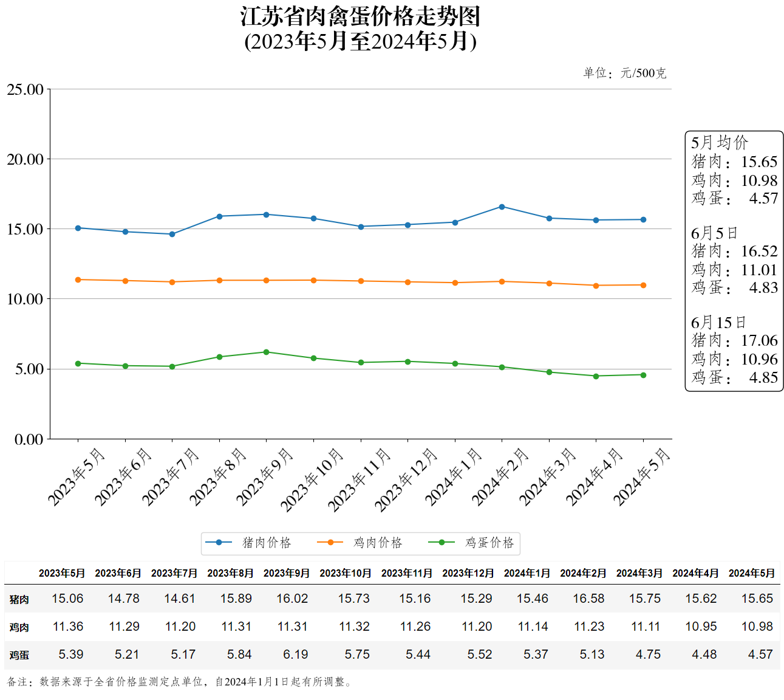This screenshot has width=784, height=700.
Task: Click the 2024年3月 table column header
Action: tap(639, 573)
